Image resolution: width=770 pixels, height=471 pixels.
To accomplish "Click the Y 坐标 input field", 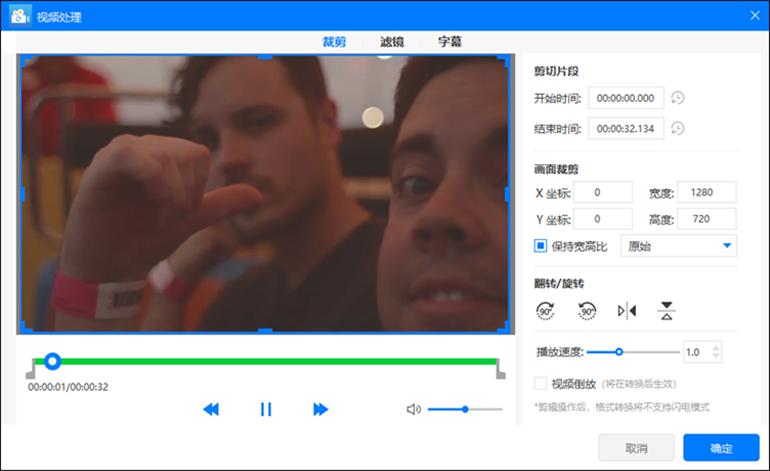I will click(603, 219).
